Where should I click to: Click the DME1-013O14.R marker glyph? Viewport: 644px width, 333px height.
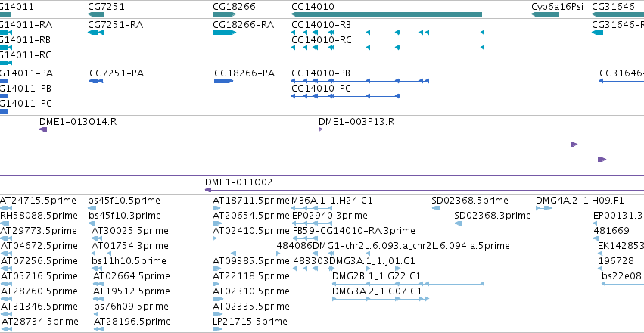tap(43, 129)
